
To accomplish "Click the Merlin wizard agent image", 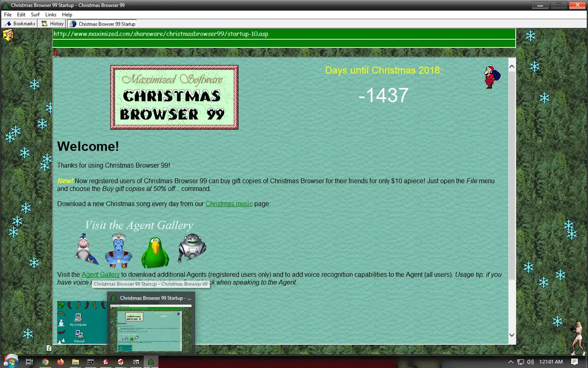I will (x=87, y=249).
